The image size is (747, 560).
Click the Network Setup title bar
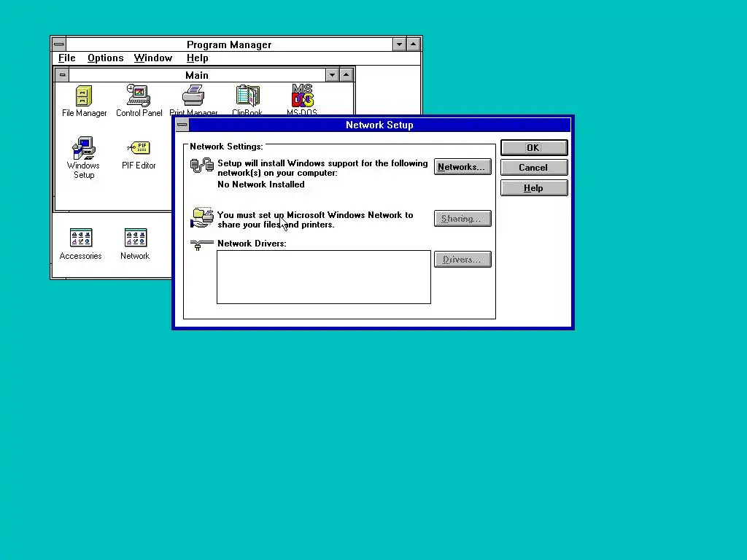click(379, 125)
